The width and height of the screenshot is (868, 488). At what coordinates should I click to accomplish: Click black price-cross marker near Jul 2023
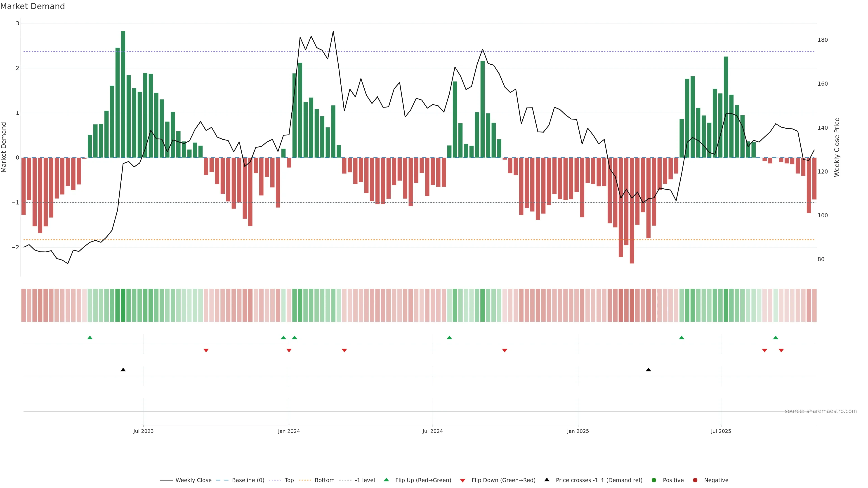pyautogui.click(x=123, y=370)
